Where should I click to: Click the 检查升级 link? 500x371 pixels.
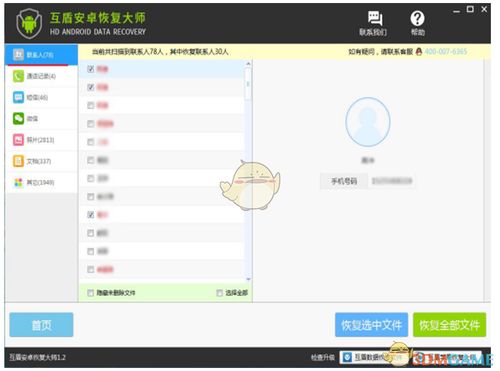[322, 357]
